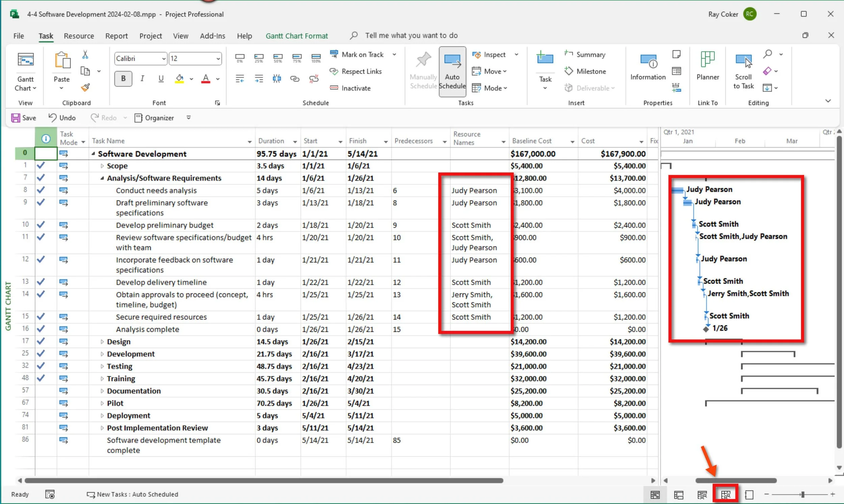The height and width of the screenshot is (504, 844).
Task: Cut with the scissors icon
Action: coord(85,55)
